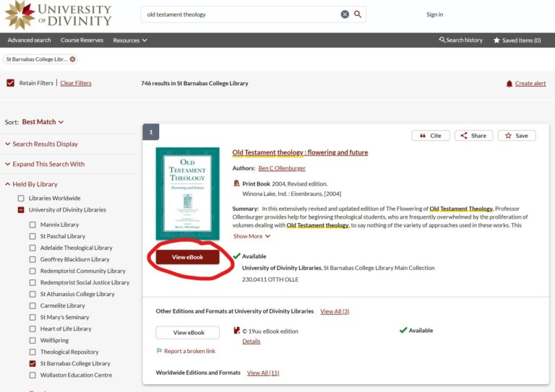Click the red View eBook button
Viewport: 555px width, 392px height.
pos(187,257)
